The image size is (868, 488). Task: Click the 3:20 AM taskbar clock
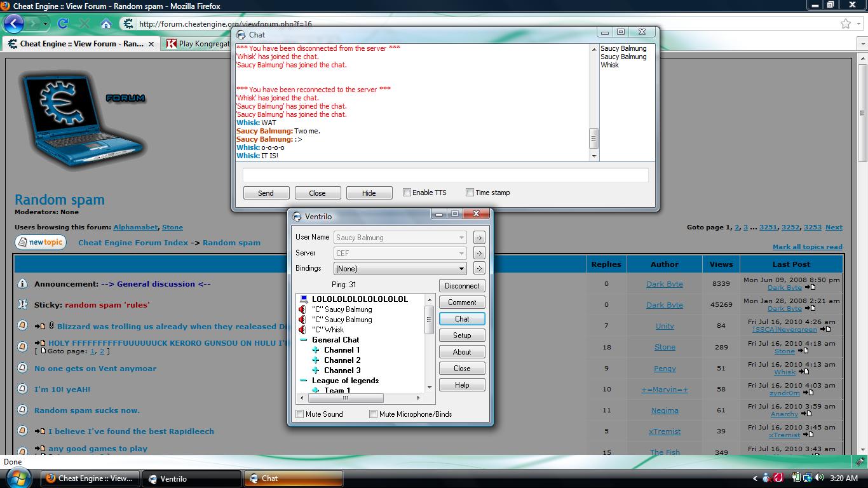[x=844, y=478]
